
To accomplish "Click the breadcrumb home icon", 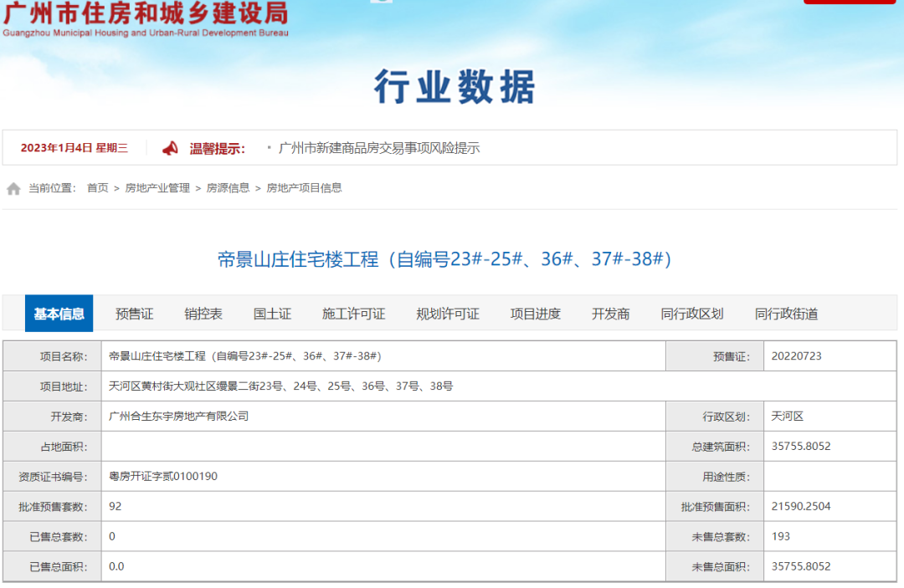I will tap(13, 187).
